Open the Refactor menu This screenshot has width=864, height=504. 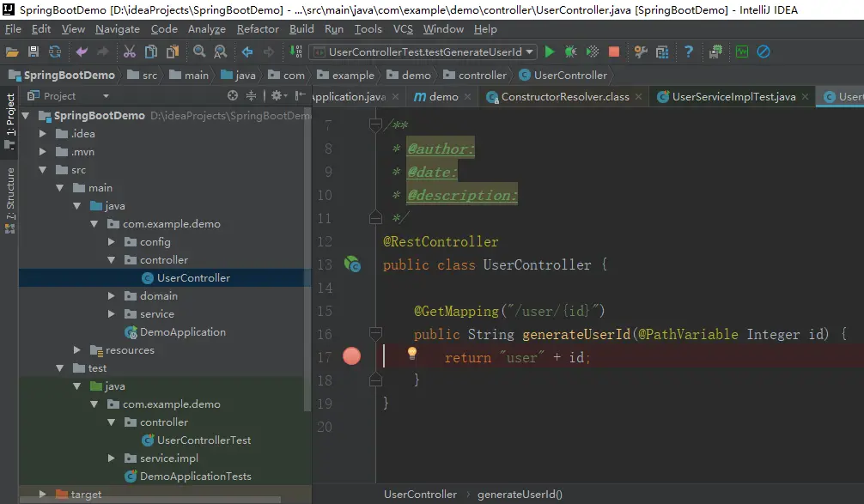coord(258,29)
